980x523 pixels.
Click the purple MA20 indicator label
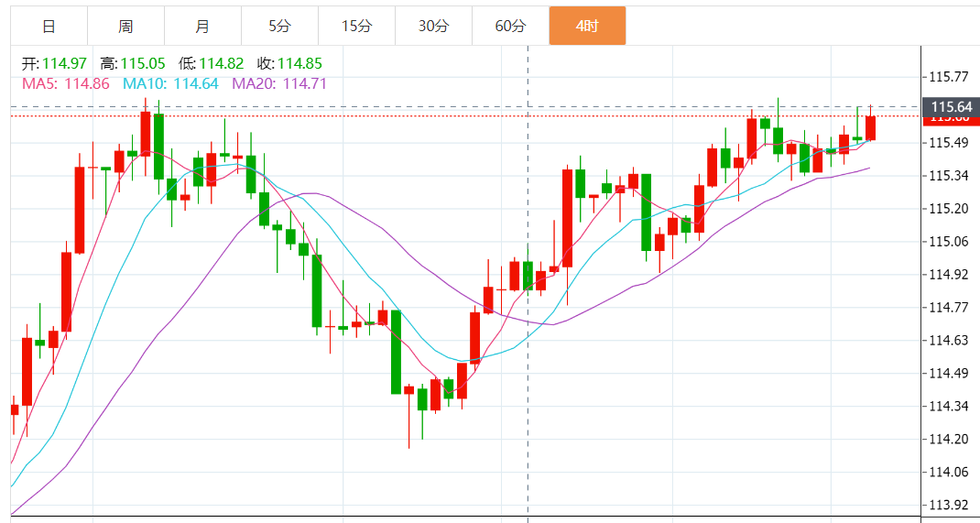279,83
